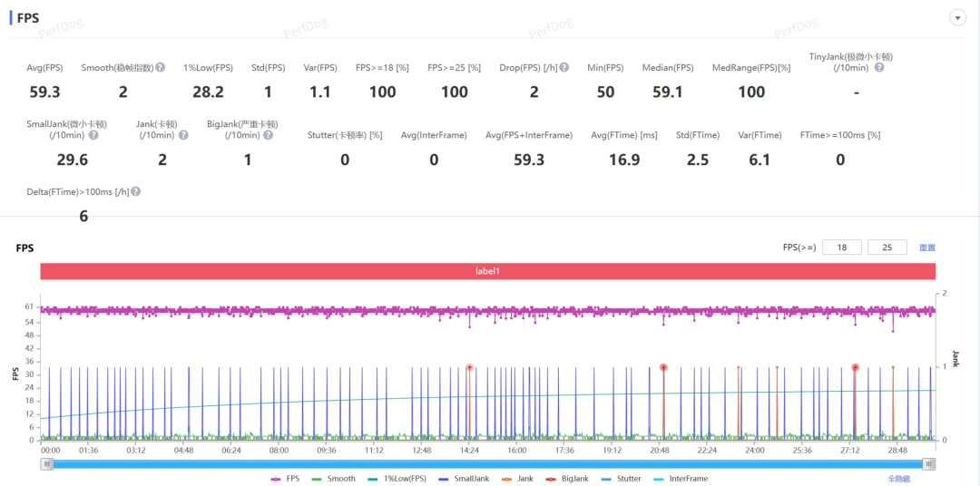
Task: Click left handle of timeline range slider
Action: (46, 463)
